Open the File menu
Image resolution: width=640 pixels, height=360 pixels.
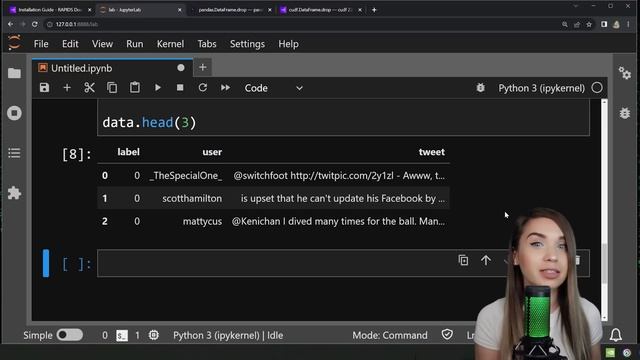click(x=41, y=44)
